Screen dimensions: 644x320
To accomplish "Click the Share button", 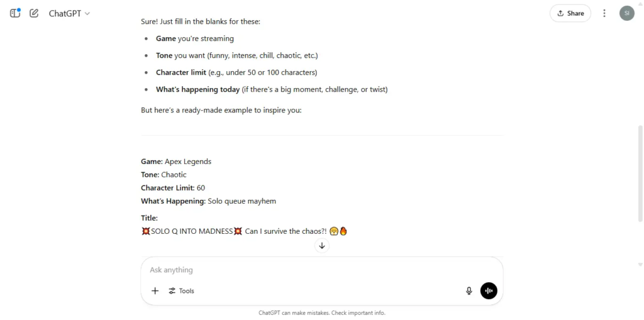I will pos(570,13).
